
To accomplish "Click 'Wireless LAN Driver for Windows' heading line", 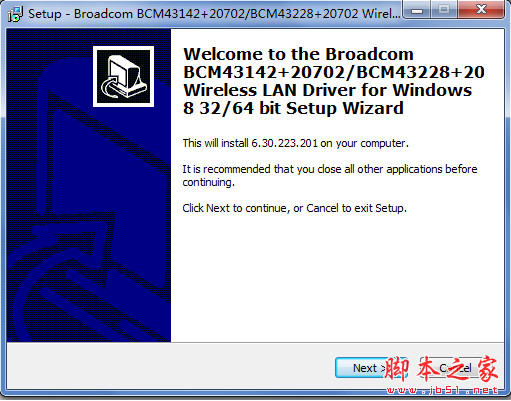I will 328,90.
